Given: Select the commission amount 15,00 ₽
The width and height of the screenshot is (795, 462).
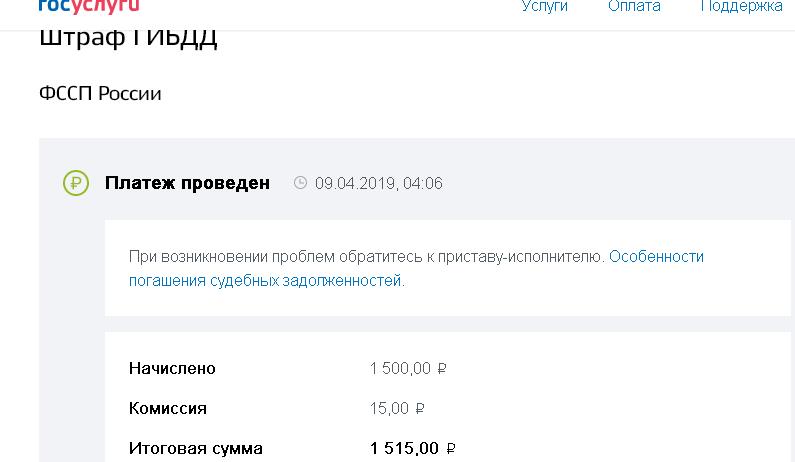Looking at the screenshot, I should (x=389, y=408).
